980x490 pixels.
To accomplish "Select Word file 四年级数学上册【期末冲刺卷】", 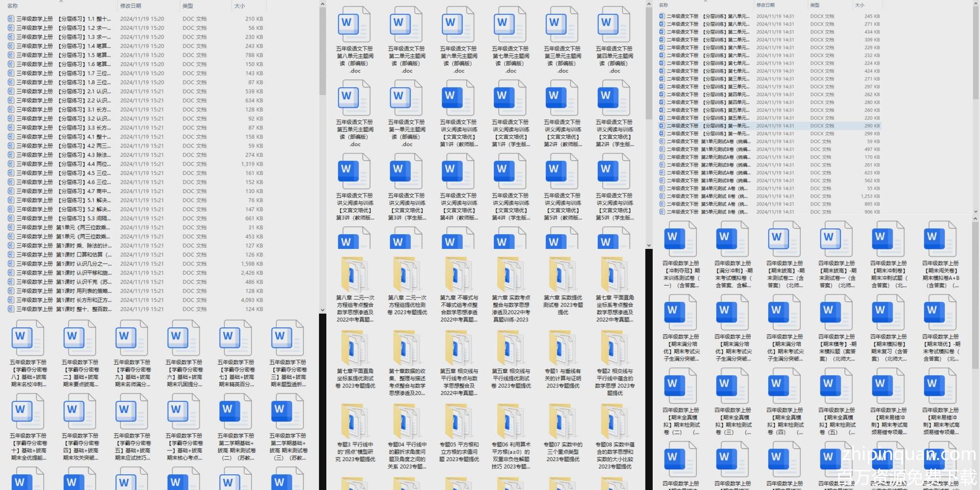I will coord(888,239).
